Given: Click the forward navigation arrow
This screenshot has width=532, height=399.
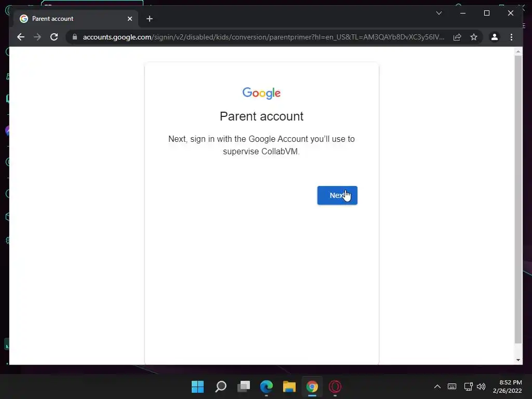Looking at the screenshot, I should [x=37, y=37].
